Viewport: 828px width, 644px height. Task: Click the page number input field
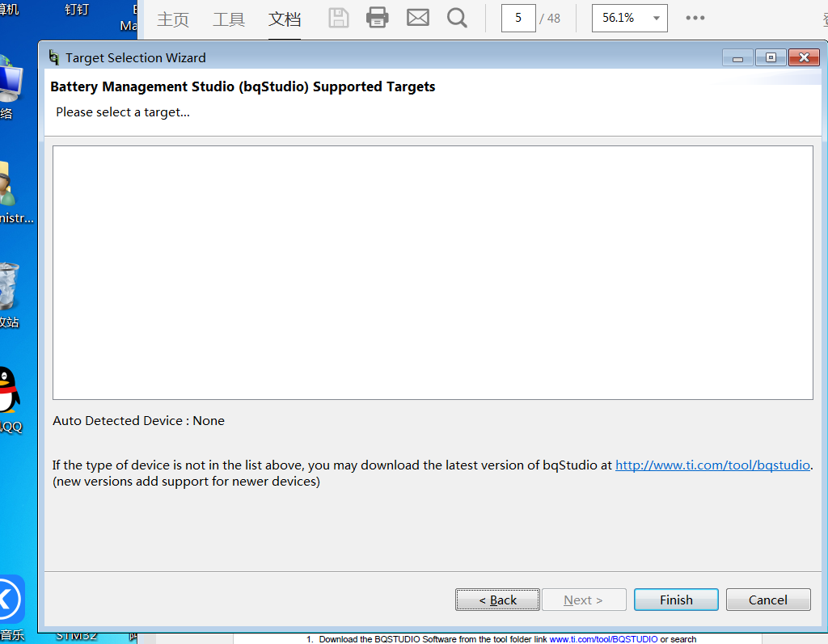pos(518,17)
